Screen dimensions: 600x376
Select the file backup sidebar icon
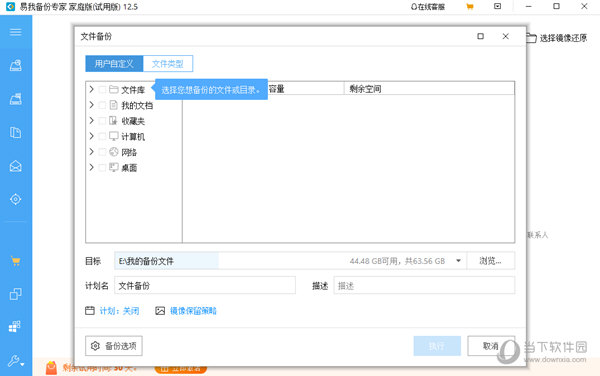pyautogui.click(x=16, y=132)
